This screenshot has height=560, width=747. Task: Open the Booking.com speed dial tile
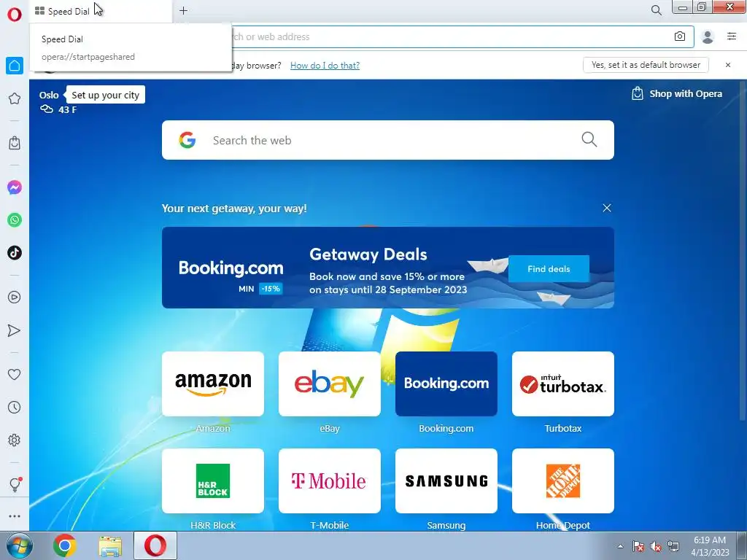(x=446, y=384)
